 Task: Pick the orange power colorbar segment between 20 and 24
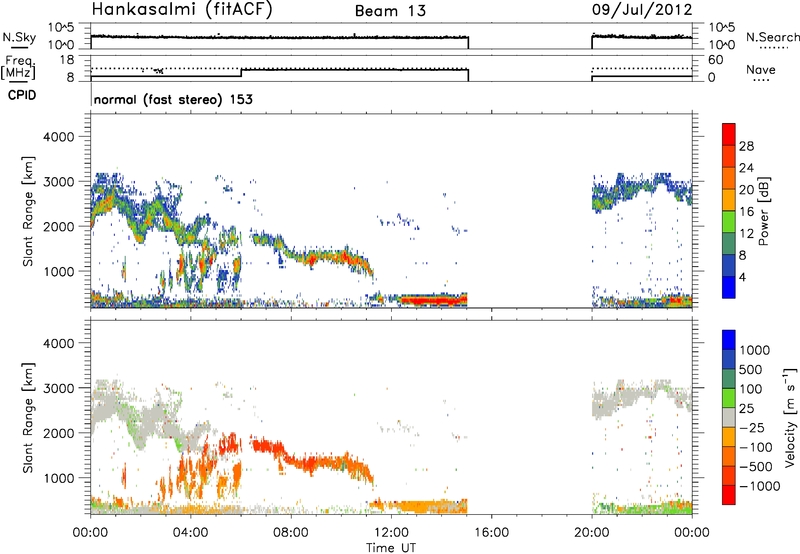tap(729, 179)
